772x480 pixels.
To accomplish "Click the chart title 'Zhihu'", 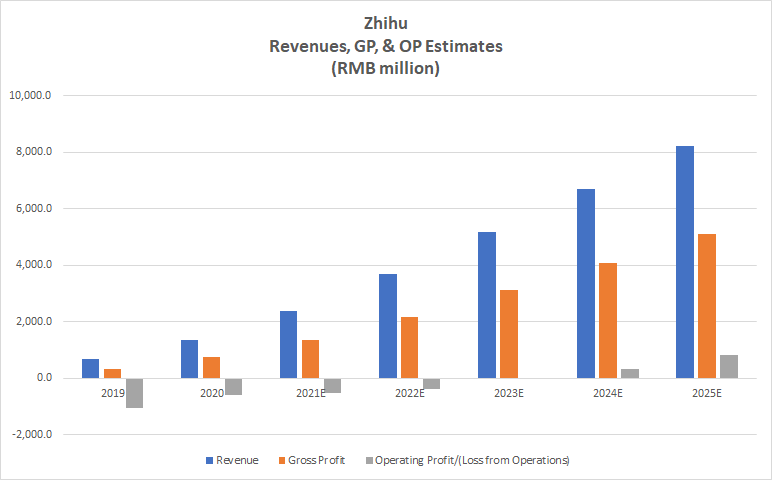I will (386, 23).
